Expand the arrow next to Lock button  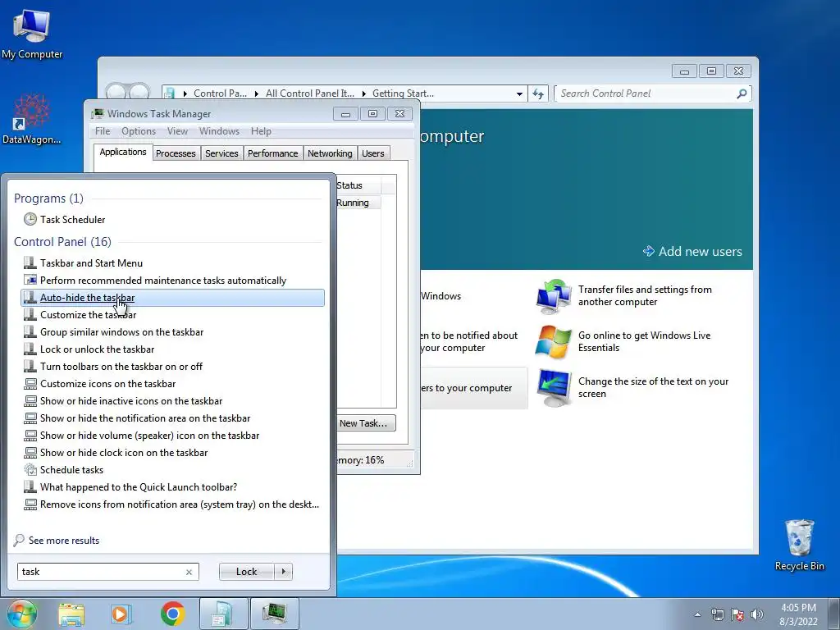[x=283, y=572]
